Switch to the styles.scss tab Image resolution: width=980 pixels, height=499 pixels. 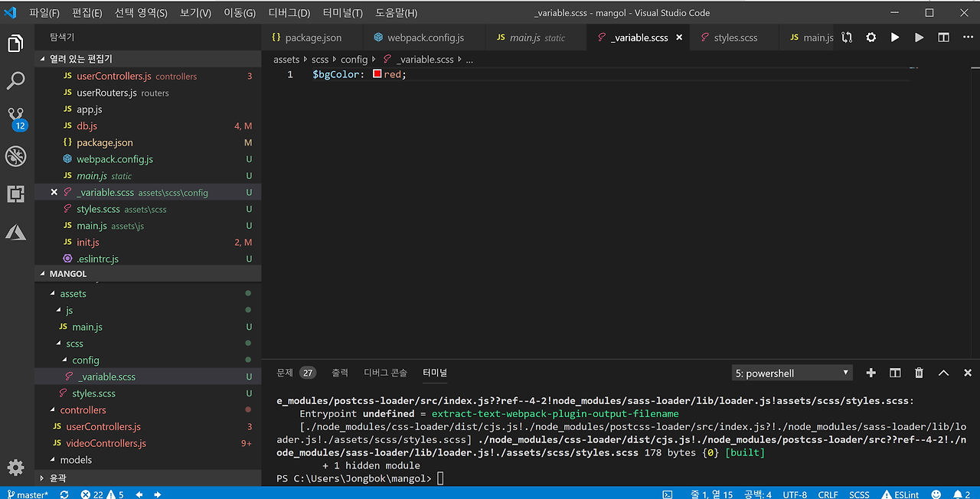735,38
